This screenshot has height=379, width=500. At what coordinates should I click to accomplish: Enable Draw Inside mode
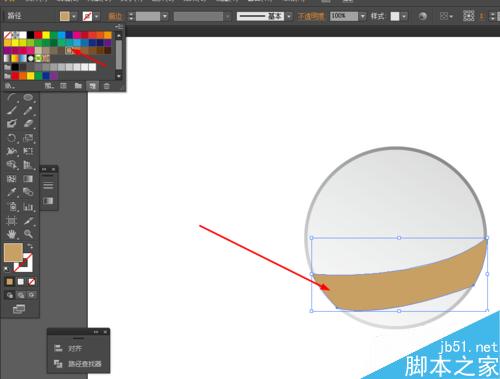point(31,295)
